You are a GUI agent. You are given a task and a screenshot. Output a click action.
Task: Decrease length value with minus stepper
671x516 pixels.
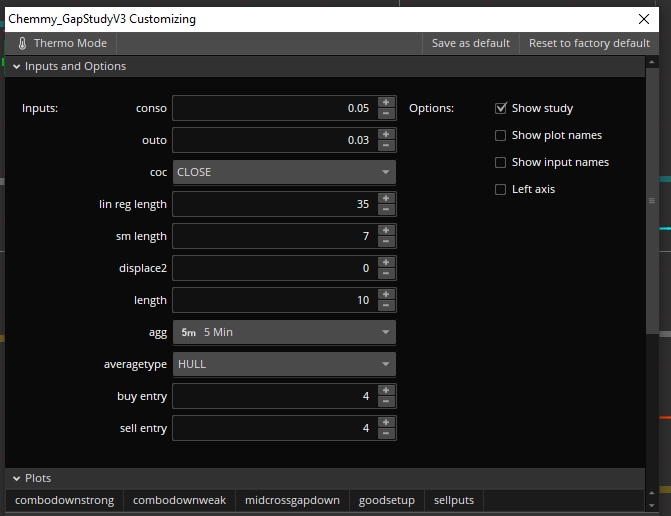386,305
